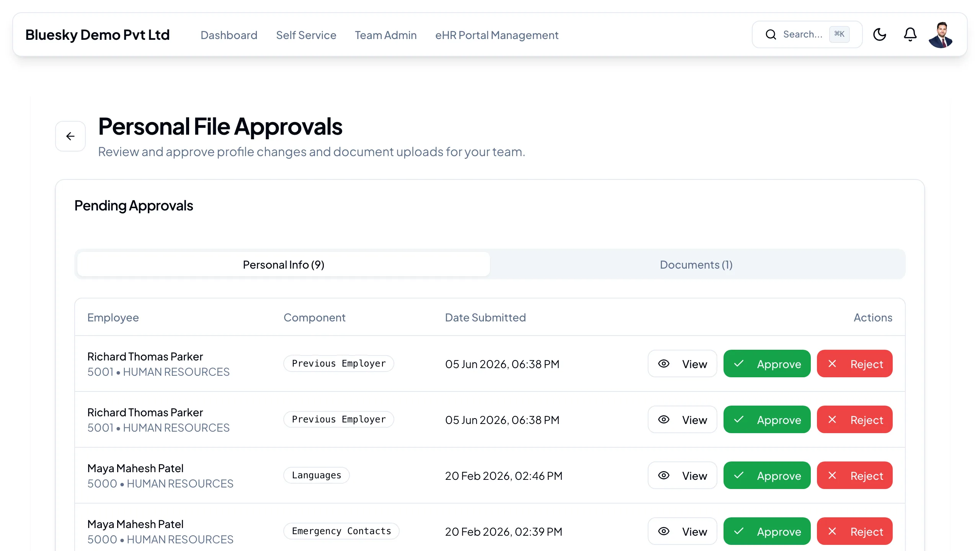Click the date 20 Feb 2026, 02:39 PM
The width and height of the screenshot is (980, 551).
[x=504, y=531]
